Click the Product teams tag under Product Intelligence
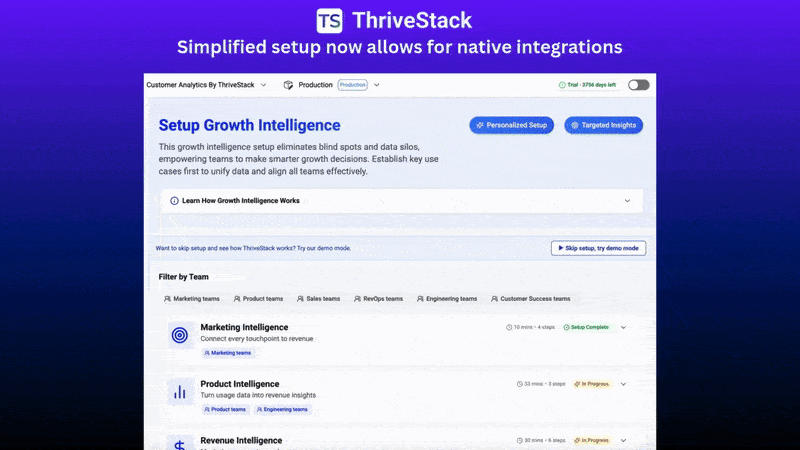Viewport: 800px width, 450px height. pos(225,410)
